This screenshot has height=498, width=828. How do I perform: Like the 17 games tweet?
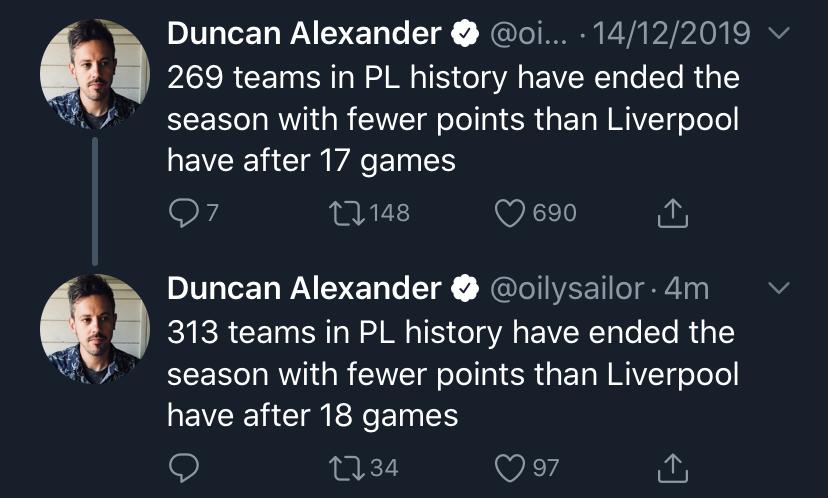click(512, 212)
